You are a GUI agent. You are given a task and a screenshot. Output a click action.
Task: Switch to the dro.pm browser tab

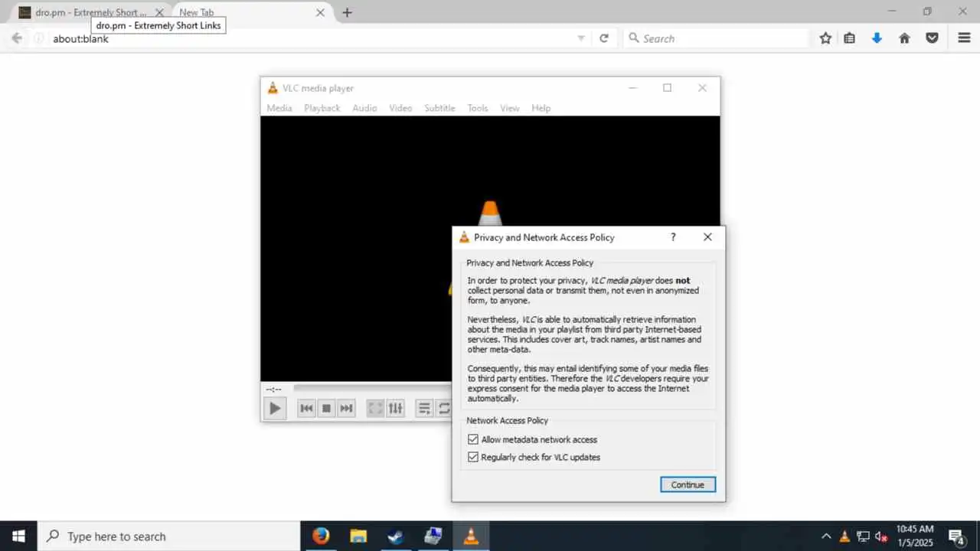pyautogui.click(x=91, y=12)
